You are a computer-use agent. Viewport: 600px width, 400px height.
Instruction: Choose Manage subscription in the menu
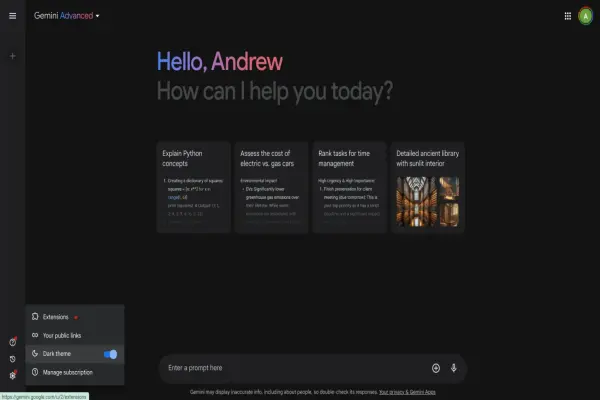68,372
